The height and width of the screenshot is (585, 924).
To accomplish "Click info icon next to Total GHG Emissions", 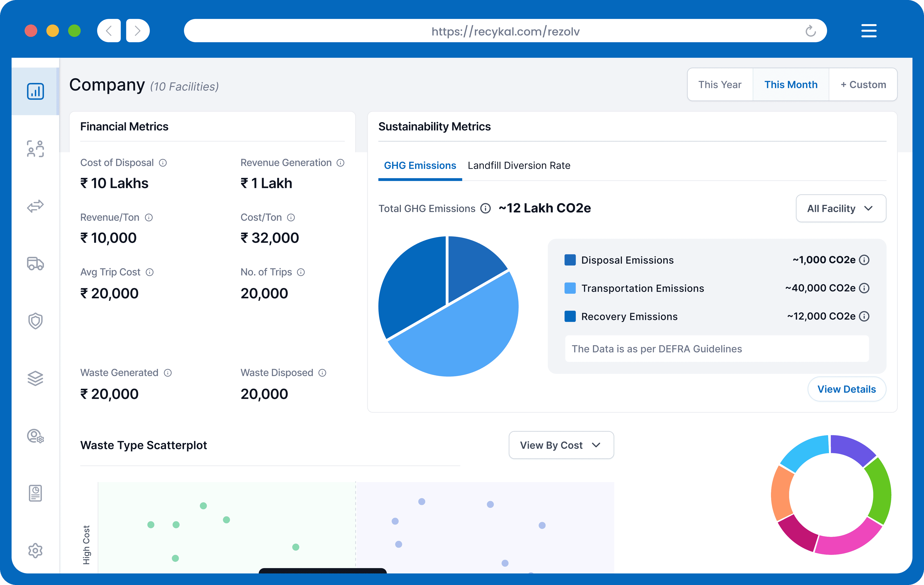I will [x=486, y=208].
